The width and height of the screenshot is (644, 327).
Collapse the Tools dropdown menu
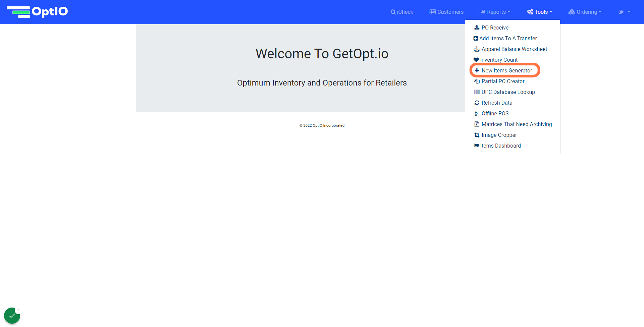pyautogui.click(x=539, y=12)
